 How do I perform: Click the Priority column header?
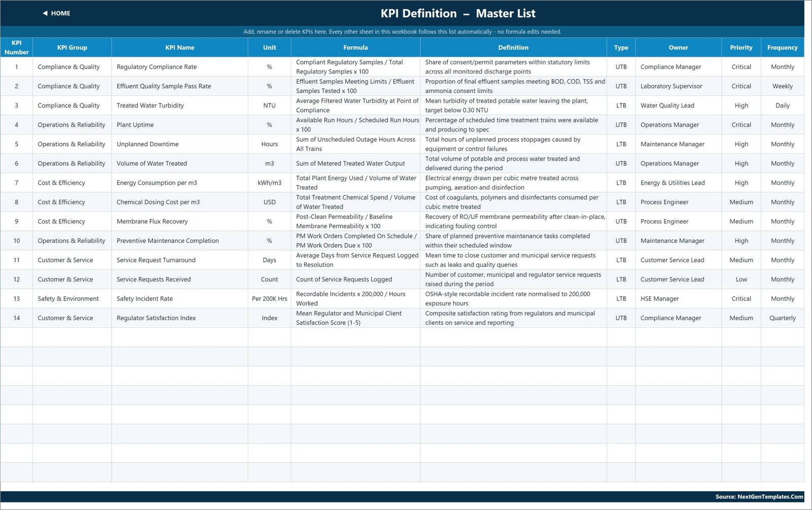coord(741,47)
